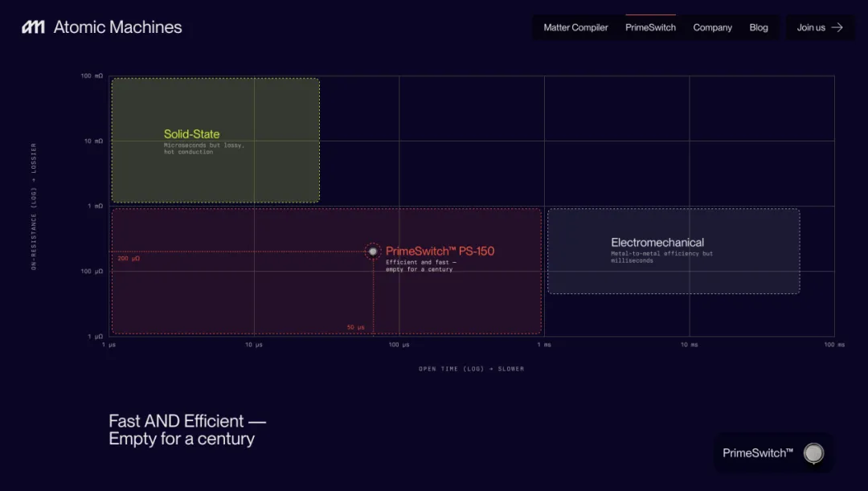868x491 pixels.
Task: Open the Blog link
Action: pos(759,27)
